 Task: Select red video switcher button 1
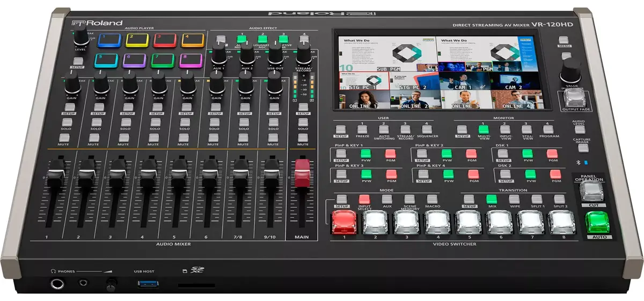(343, 222)
